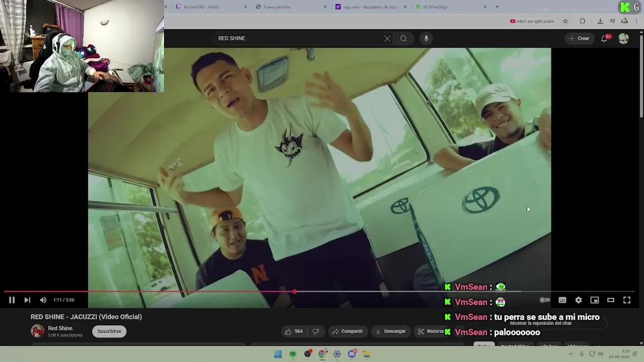Switch to miniplayer mode
Viewport: 644px width, 362px height.
[595, 300]
